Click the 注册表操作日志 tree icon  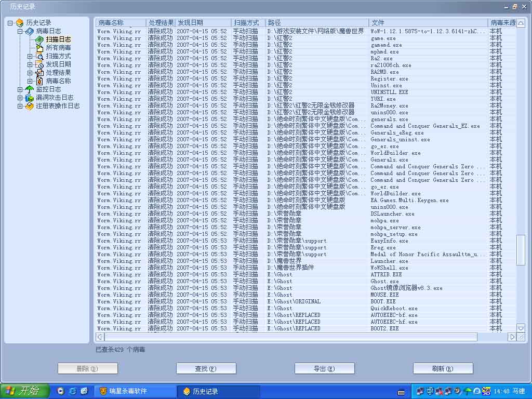point(30,106)
